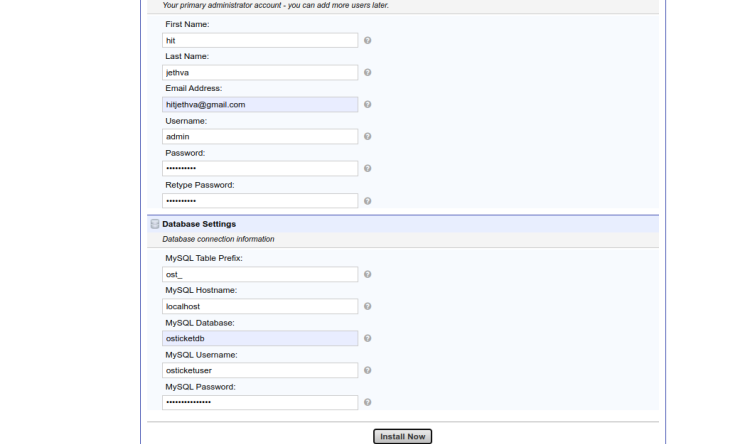
Task: Focus the First Name input field
Action: pyautogui.click(x=260, y=41)
